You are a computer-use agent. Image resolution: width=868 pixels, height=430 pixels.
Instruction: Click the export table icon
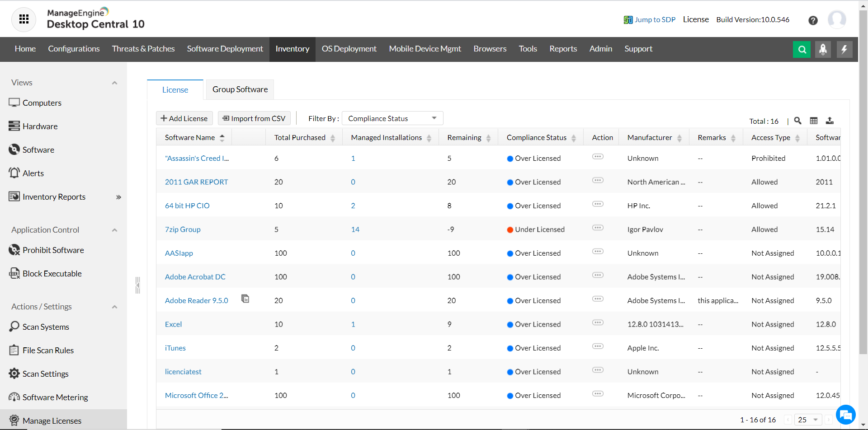tap(830, 121)
